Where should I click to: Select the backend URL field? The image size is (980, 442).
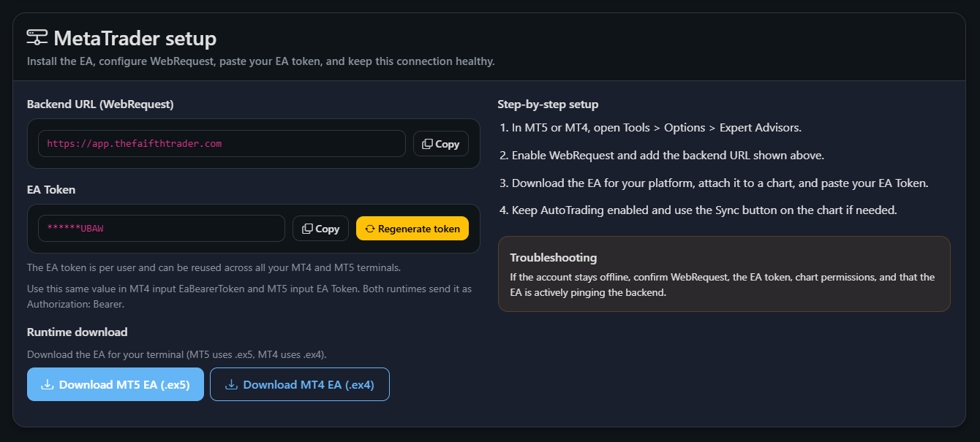222,144
